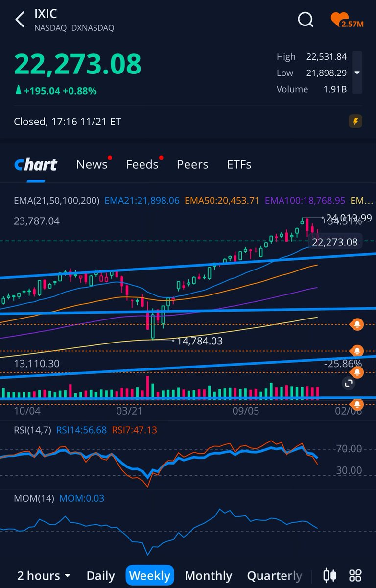Select the 24,019.99 high price label
The image size is (376, 588).
pos(349,218)
